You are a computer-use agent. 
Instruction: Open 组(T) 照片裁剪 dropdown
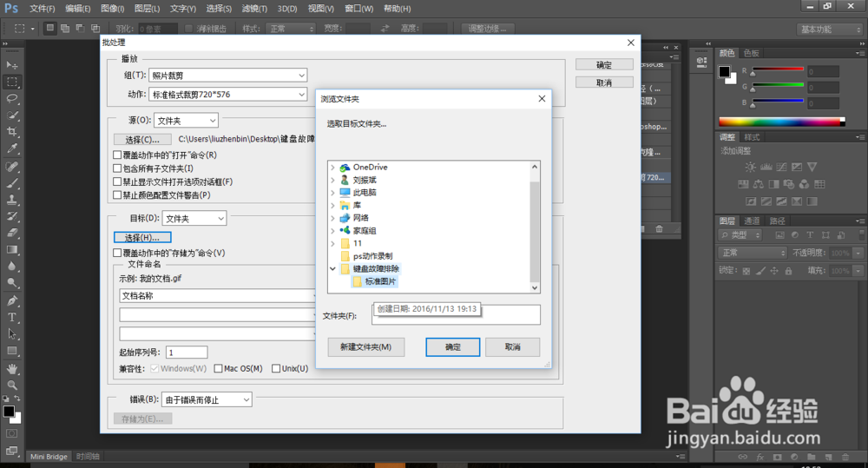(228, 76)
